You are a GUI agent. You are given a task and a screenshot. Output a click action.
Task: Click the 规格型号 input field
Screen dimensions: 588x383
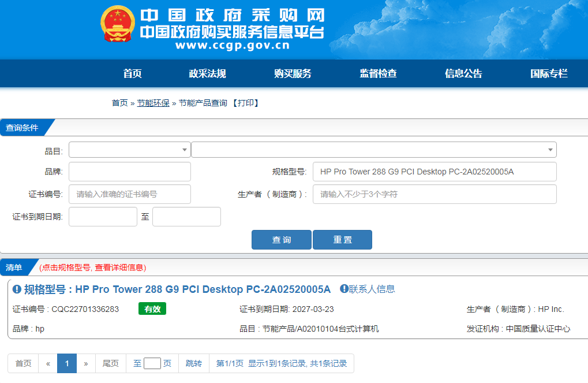[x=435, y=172]
